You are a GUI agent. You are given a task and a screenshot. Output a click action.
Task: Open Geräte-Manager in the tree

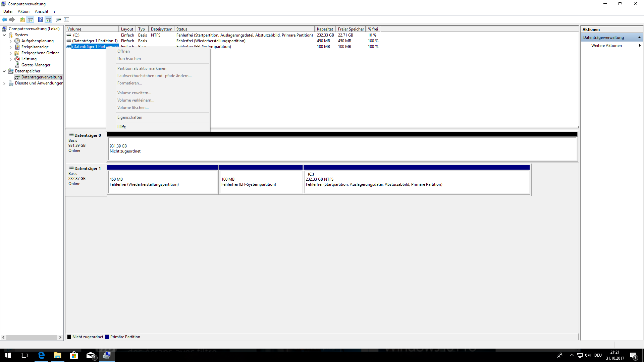click(x=36, y=65)
